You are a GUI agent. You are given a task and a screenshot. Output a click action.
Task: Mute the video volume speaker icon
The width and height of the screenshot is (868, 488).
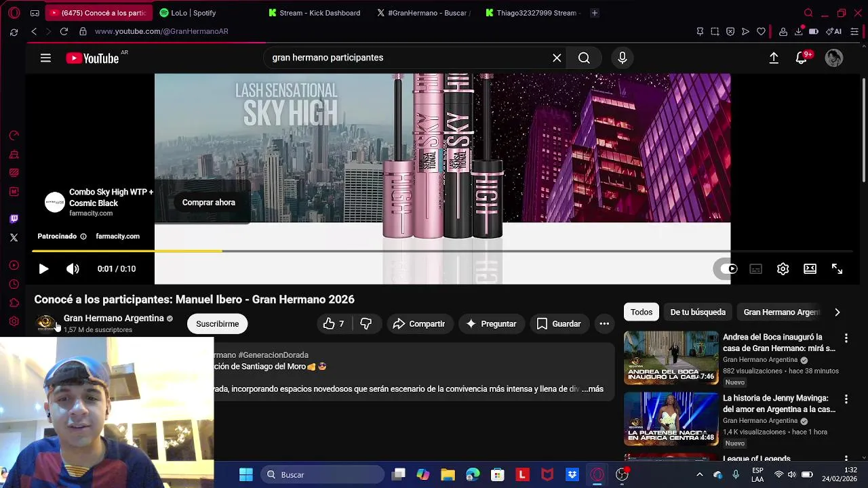(x=73, y=269)
